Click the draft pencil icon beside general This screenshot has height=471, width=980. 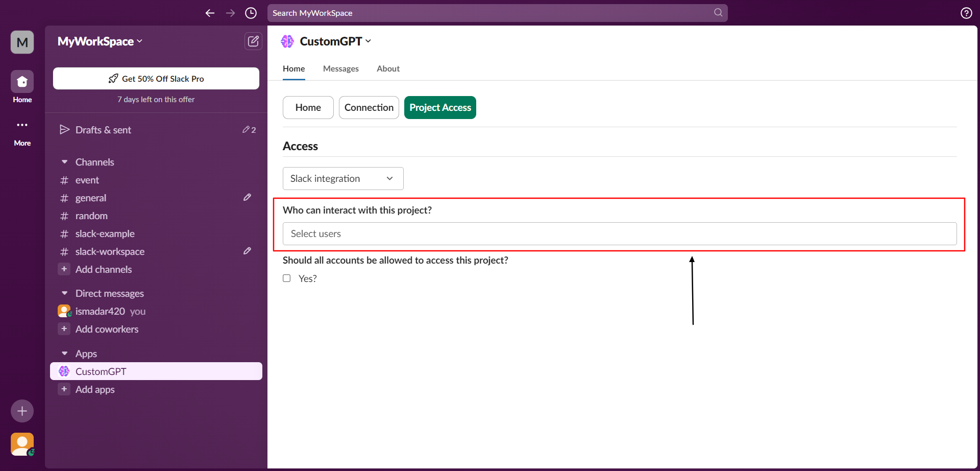click(247, 197)
